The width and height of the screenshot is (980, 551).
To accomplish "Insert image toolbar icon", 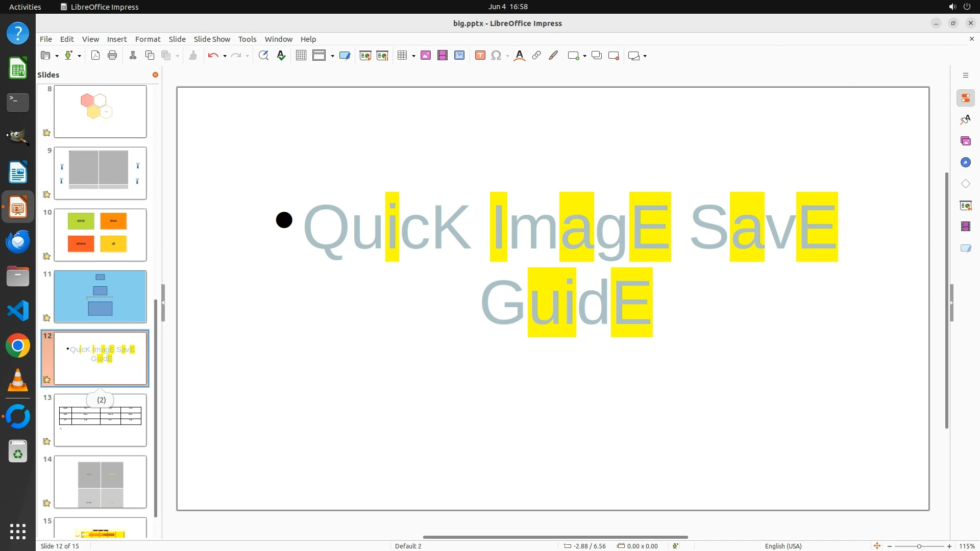I will pos(426,56).
